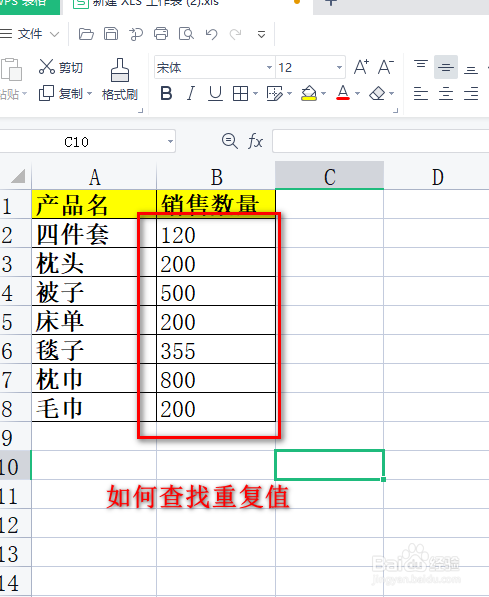Align text right horizontally
Image resolution: width=489 pixels, height=597 pixels.
pos(471,93)
